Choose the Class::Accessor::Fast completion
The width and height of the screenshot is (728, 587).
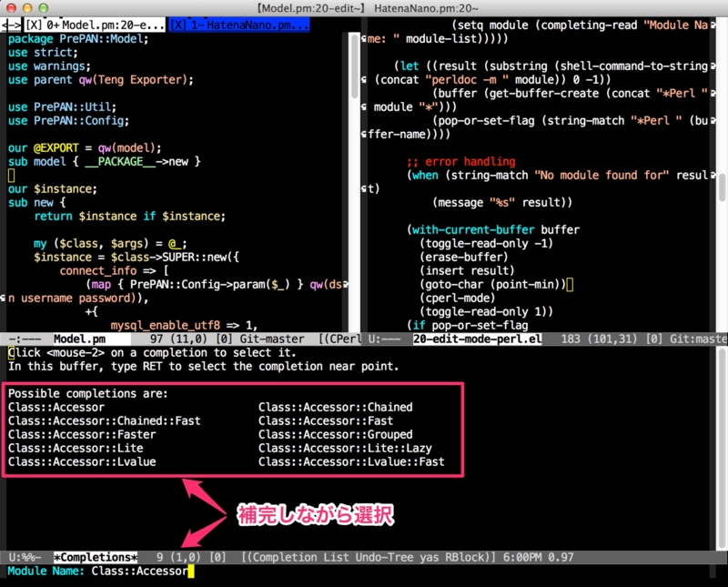pos(326,420)
